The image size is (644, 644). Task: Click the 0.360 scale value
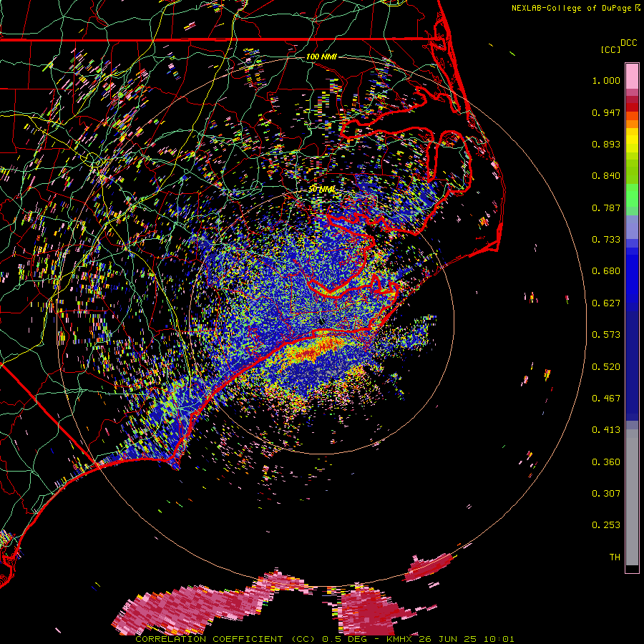606,462
